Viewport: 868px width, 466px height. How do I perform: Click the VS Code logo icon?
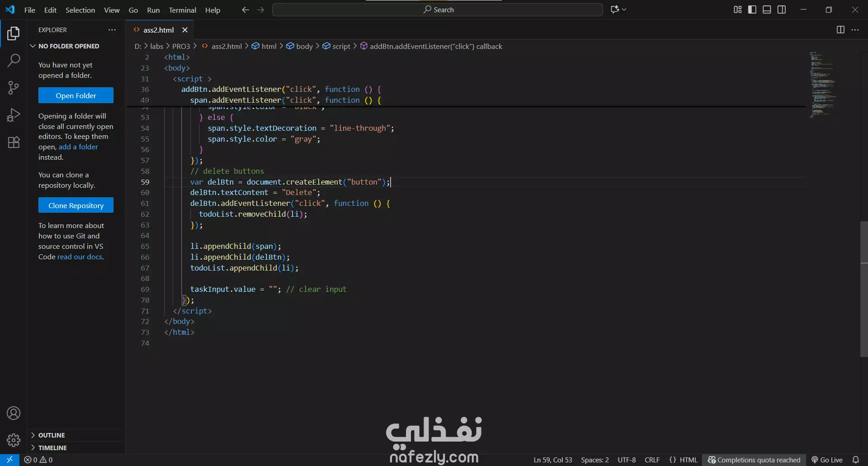click(10, 10)
